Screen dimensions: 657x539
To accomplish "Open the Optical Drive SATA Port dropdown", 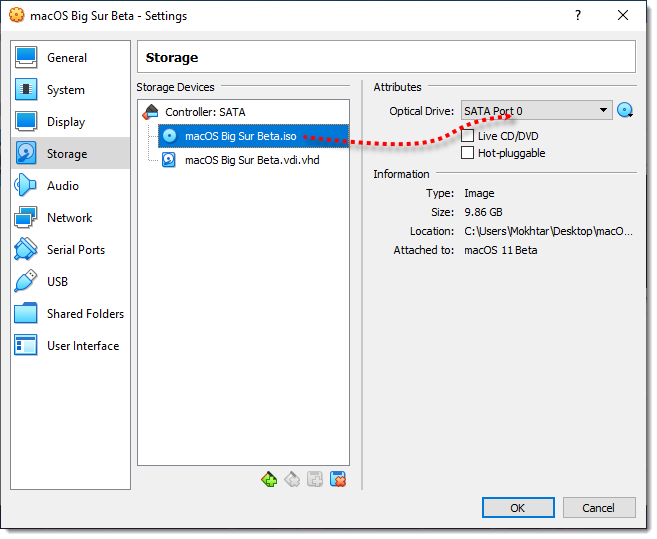I will 536,111.
